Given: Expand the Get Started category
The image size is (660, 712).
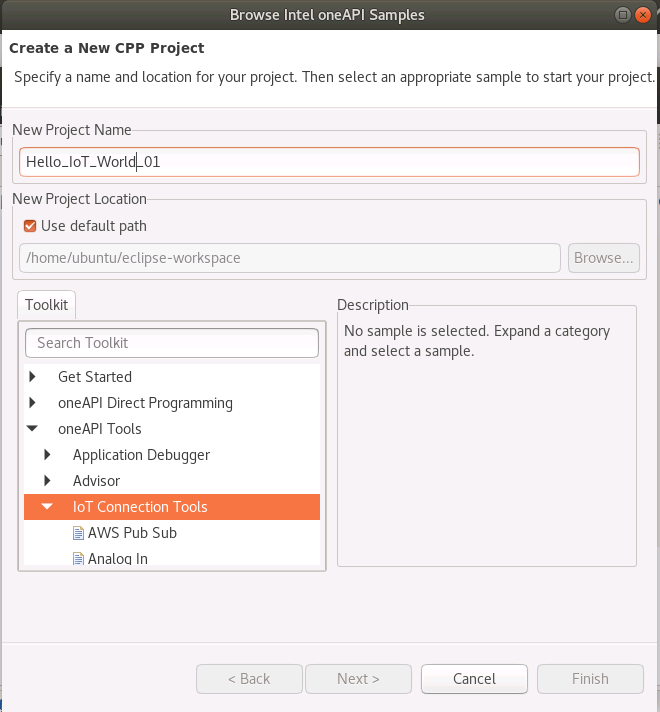Looking at the screenshot, I should pos(33,377).
